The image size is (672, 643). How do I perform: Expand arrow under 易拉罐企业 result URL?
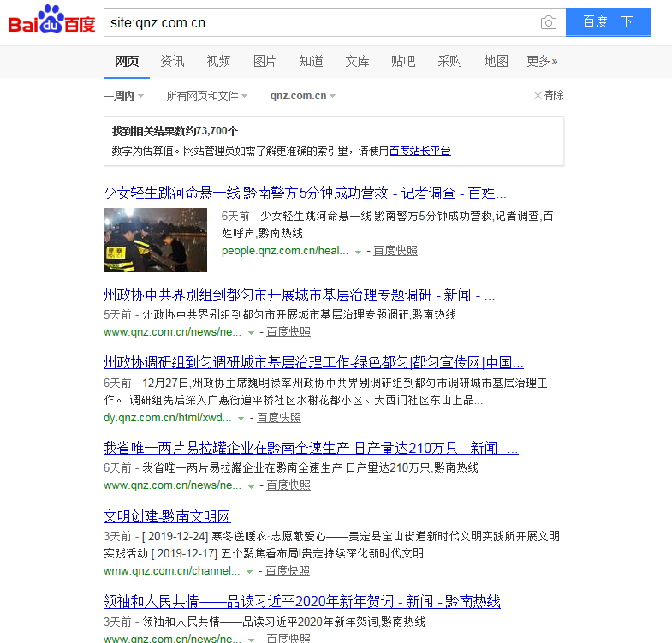coord(251,486)
